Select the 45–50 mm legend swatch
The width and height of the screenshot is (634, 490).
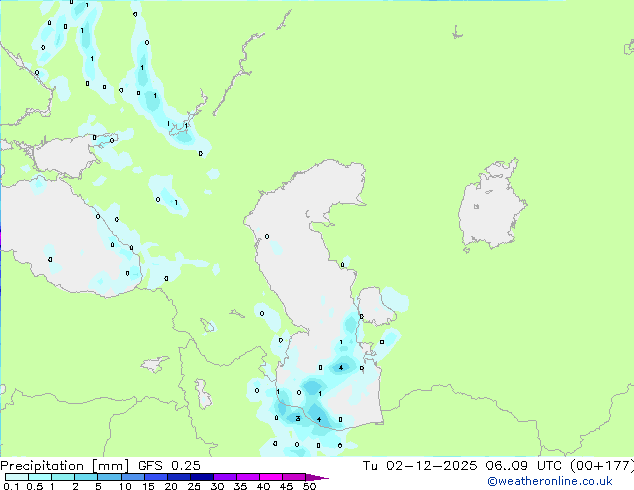point(294,477)
